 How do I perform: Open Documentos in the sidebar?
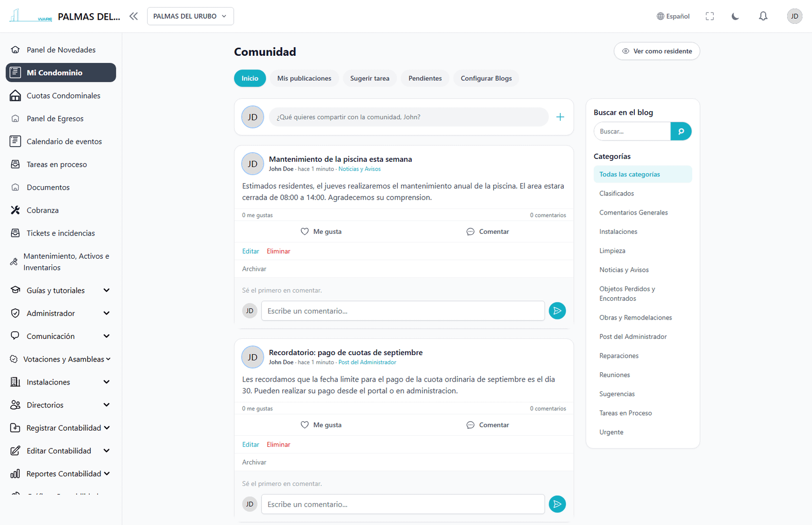point(61,187)
